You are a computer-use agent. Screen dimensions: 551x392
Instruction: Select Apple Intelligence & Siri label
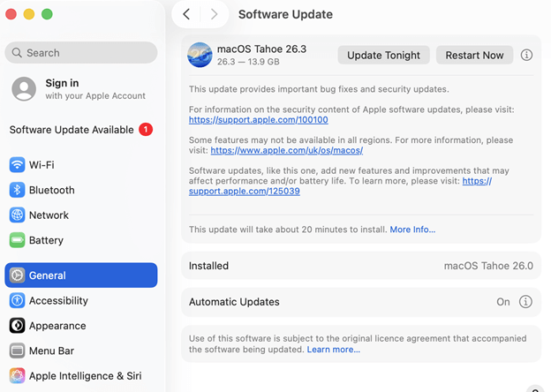point(86,376)
